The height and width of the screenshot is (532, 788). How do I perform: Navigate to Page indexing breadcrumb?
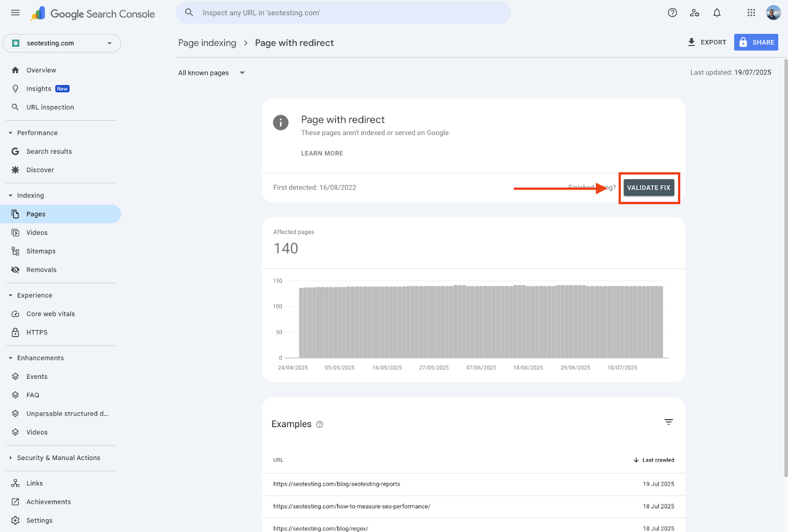tap(207, 43)
